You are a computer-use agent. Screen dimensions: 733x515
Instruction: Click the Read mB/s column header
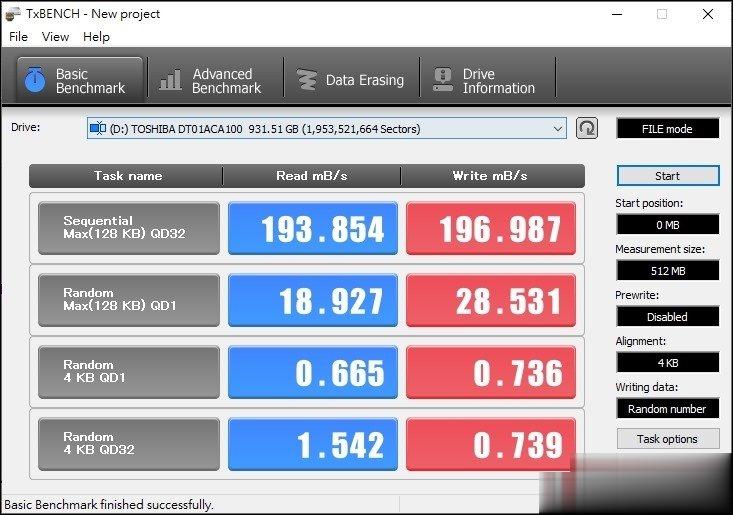click(312, 176)
